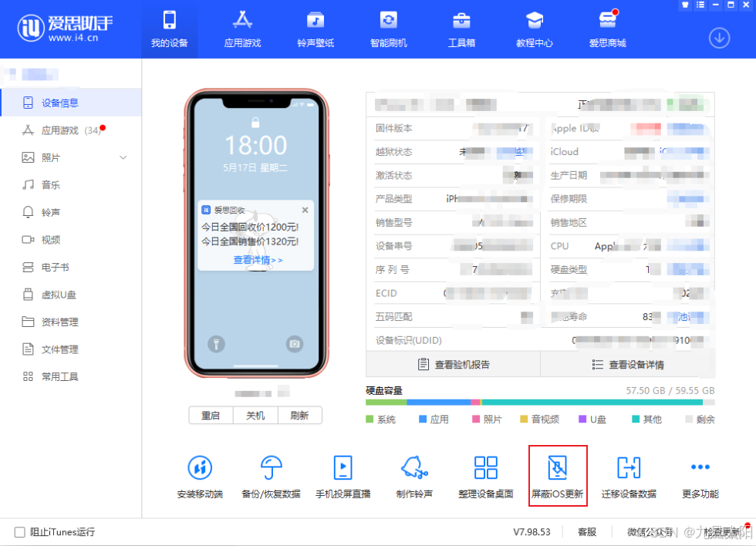Click flashlight icon on phone preview

pyautogui.click(x=217, y=344)
